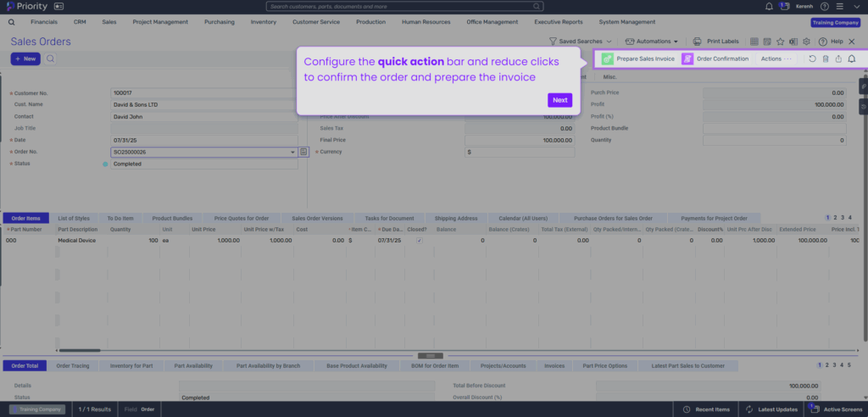Image resolution: width=868 pixels, height=417 pixels.
Task: Click Next in the tooltip popup
Action: (559, 100)
